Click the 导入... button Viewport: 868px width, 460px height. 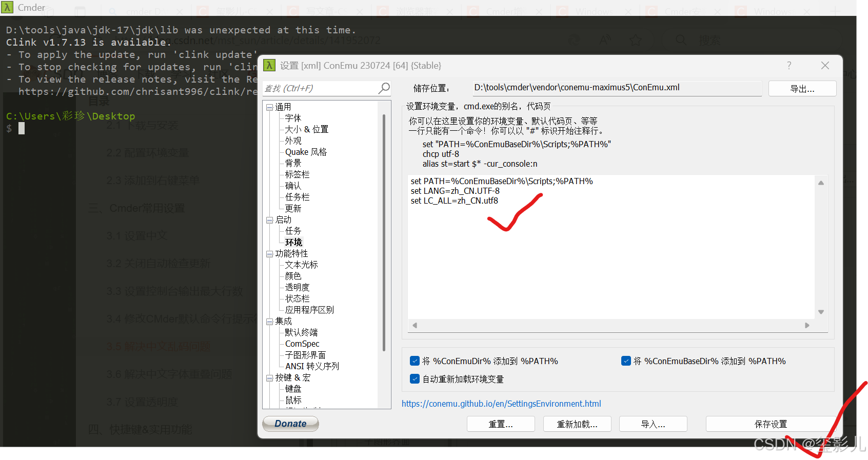[653, 424]
